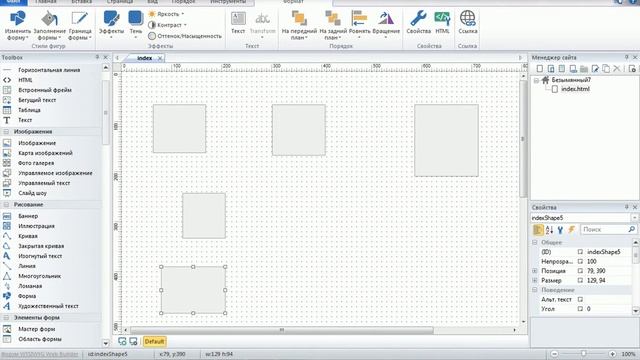Image resolution: width=640 pixels, height=360 pixels.
Task: Toggle the Default breakpoint button
Action: coord(154,341)
